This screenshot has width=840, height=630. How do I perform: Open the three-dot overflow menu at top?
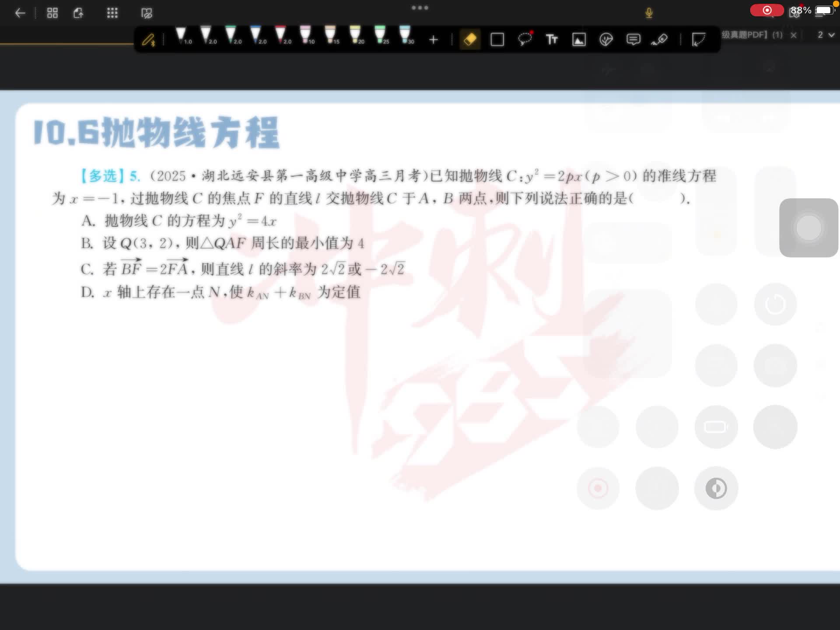coord(420,8)
